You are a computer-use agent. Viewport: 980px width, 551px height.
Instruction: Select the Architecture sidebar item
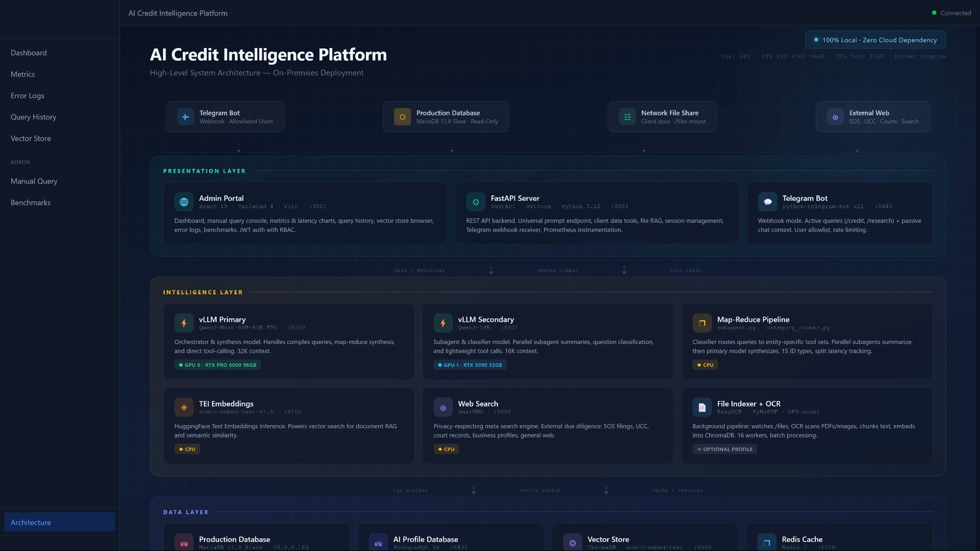tap(60, 522)
